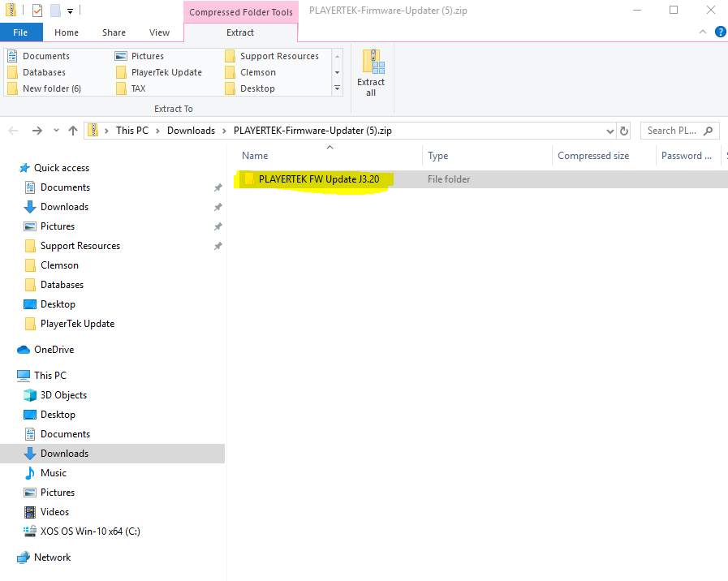Select OneDrive cloud icon in sidebar
The width and height of the screenshot is (728, 581).
24,350
